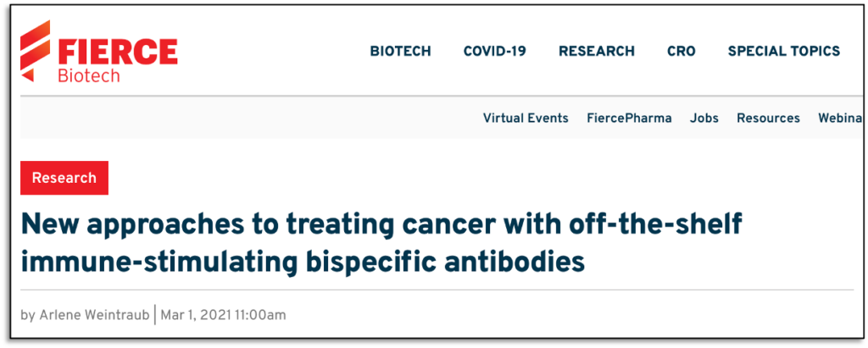Select CRO in the main navigation

point(681,51)
